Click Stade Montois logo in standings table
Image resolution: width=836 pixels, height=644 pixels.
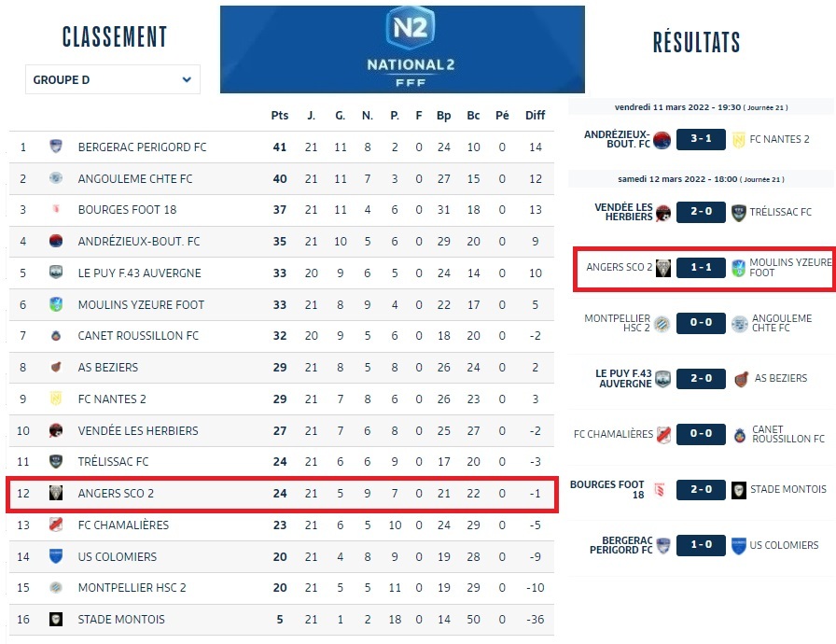56,620
